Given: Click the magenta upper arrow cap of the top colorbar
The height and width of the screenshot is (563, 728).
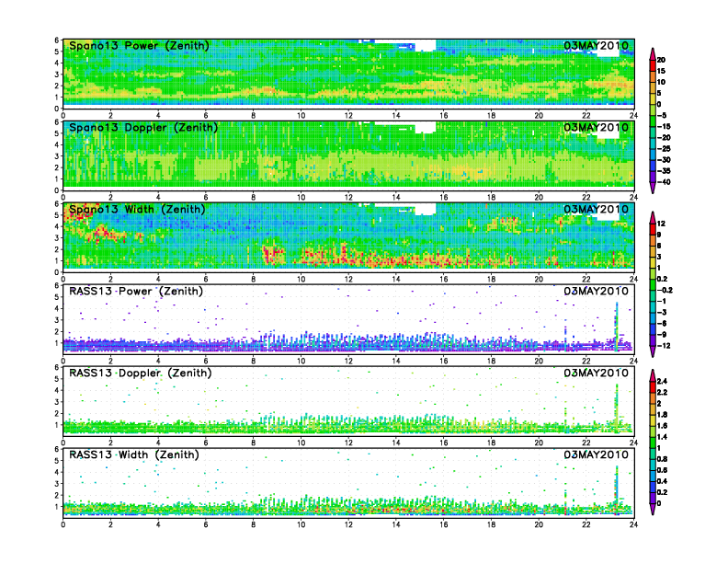Looking at the screenshot, I should (x=653, y=53).
